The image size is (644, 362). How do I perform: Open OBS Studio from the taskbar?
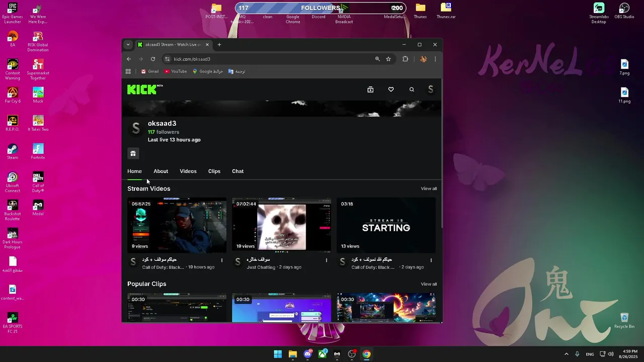pyautogui.click(x=352, y=354)
